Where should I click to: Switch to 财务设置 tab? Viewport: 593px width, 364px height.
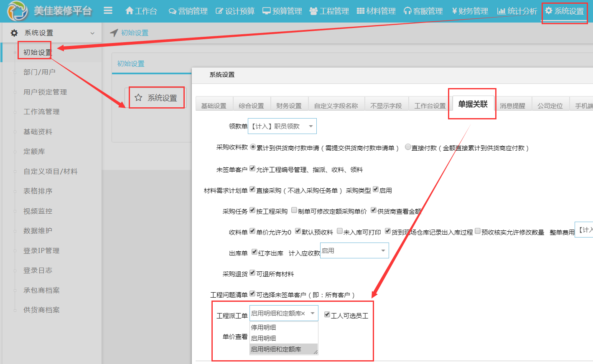(289, 106)
